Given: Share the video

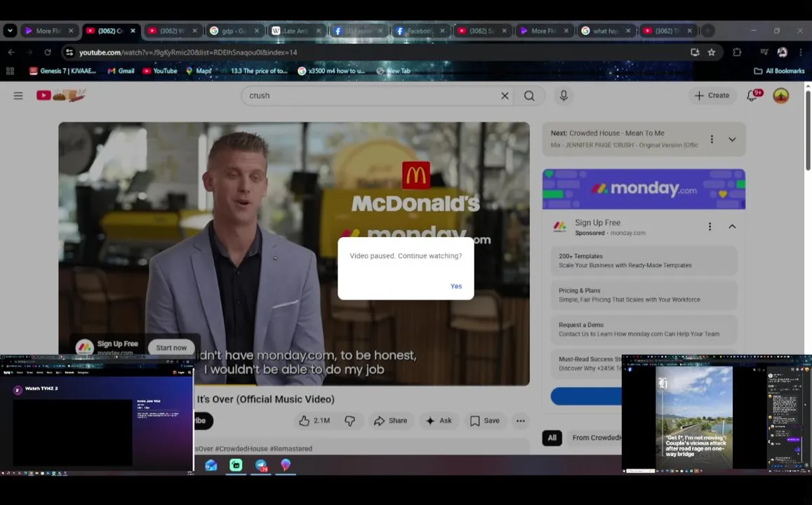Looking at the screenshot, I should [390, 421].
